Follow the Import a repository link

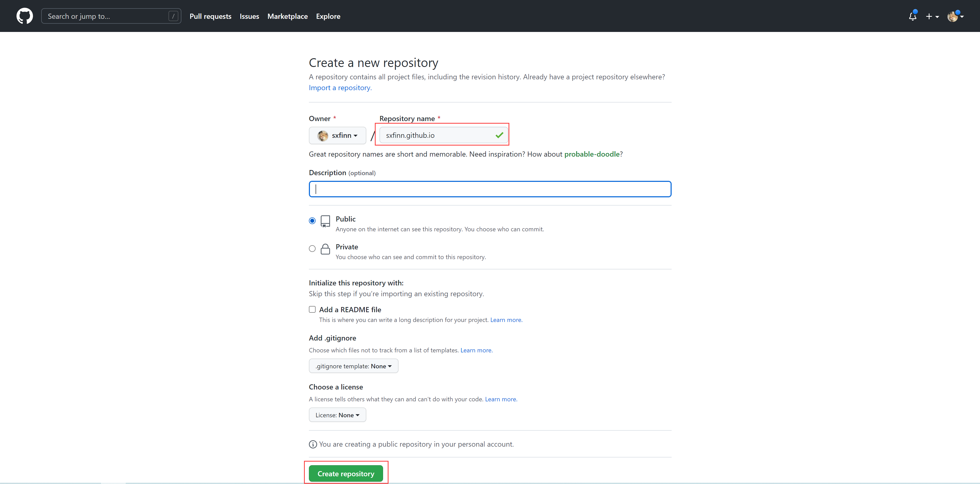(x=340, y=88)
